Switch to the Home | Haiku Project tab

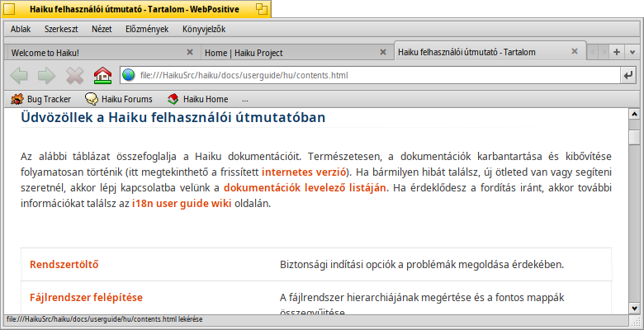[297, 53]
